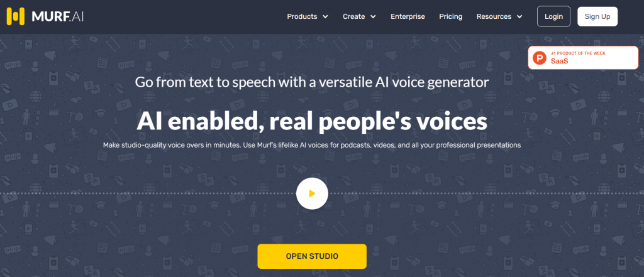Expand the Create dropdown arrow
644x277 pixels.
coord(374,17)
